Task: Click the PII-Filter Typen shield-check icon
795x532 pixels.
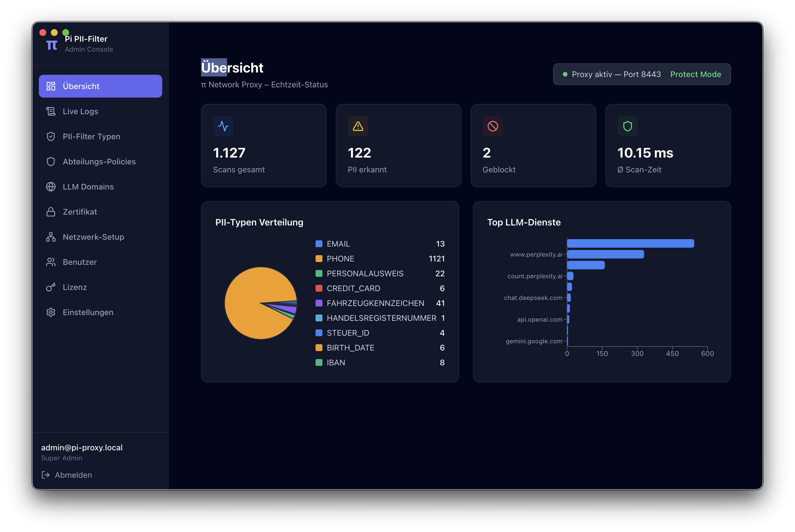Action: point(51,136)
